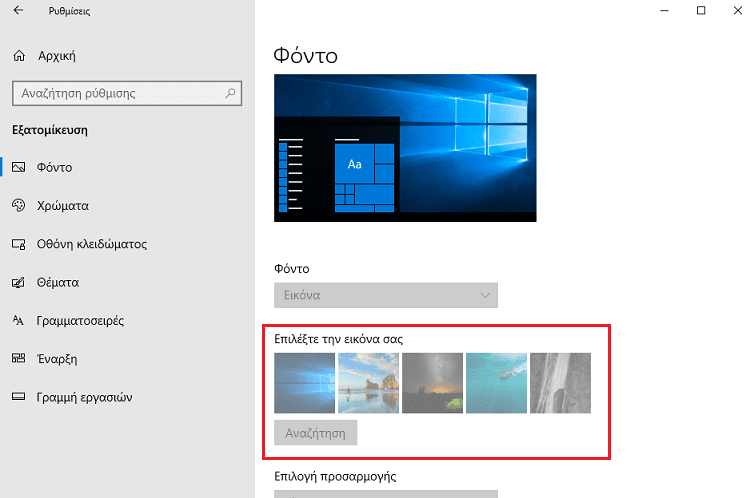
Task: Open the dropdown under Επιλογή προσαρμογής
Action: [x=386, y=494]
